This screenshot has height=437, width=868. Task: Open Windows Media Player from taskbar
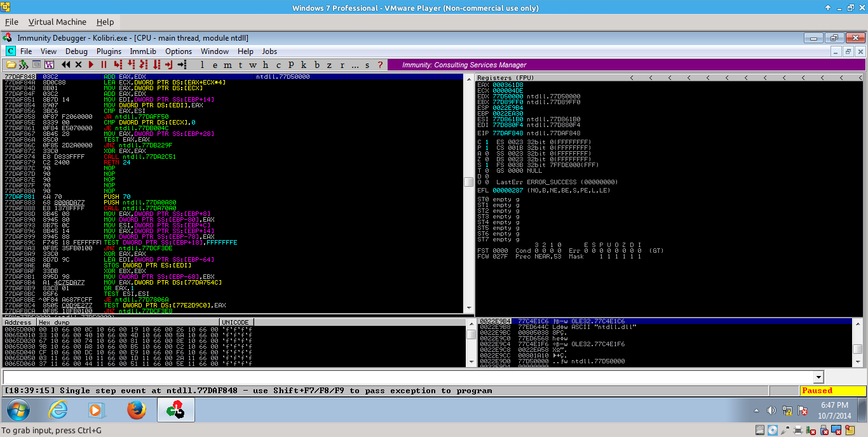[x=97, y=411]
